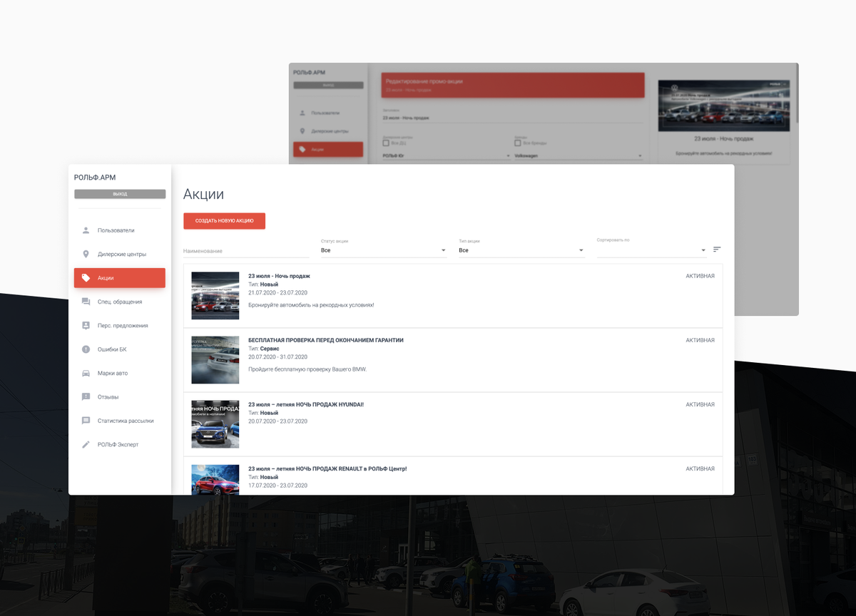Open promo title '23 июля - Ночь продаж' in list
The height and width of the screenshot is (616, 856).
click(x=279, y=276)
